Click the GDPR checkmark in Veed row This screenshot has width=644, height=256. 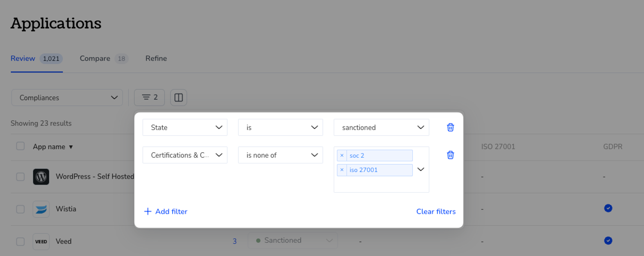coord(608,241)
